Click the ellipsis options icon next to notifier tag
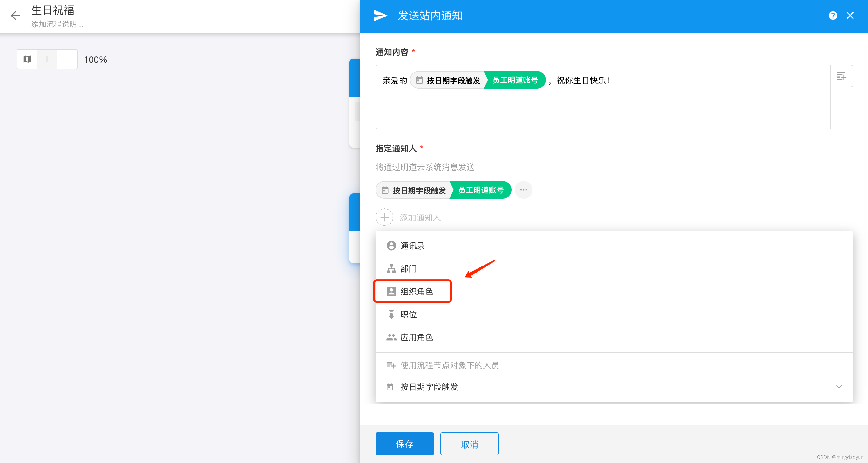 (523, 190)
